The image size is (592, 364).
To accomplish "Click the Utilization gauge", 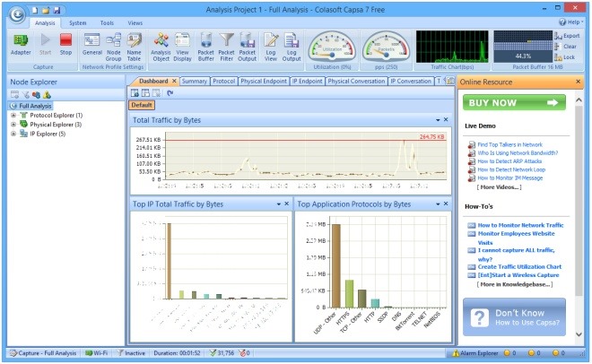I will (x=332, y=48).
